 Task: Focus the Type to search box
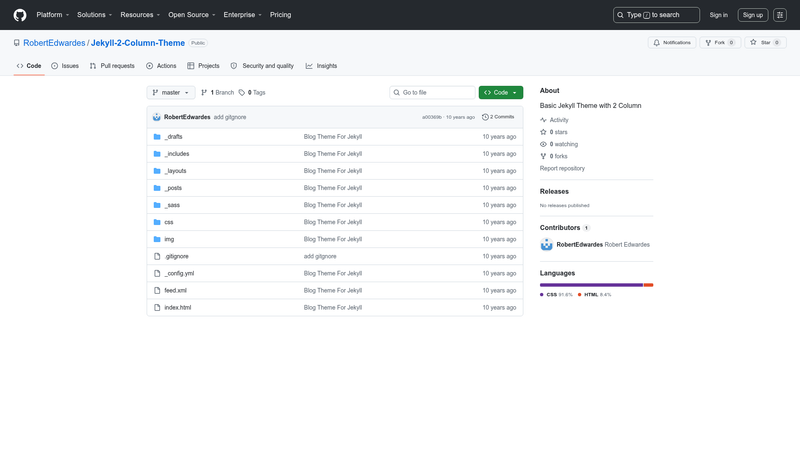656,15
